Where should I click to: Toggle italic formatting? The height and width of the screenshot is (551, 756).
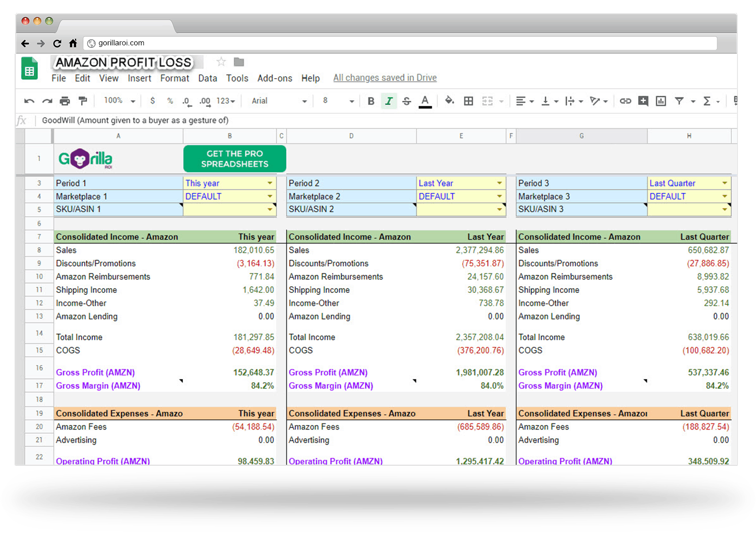tap(389, 101)
